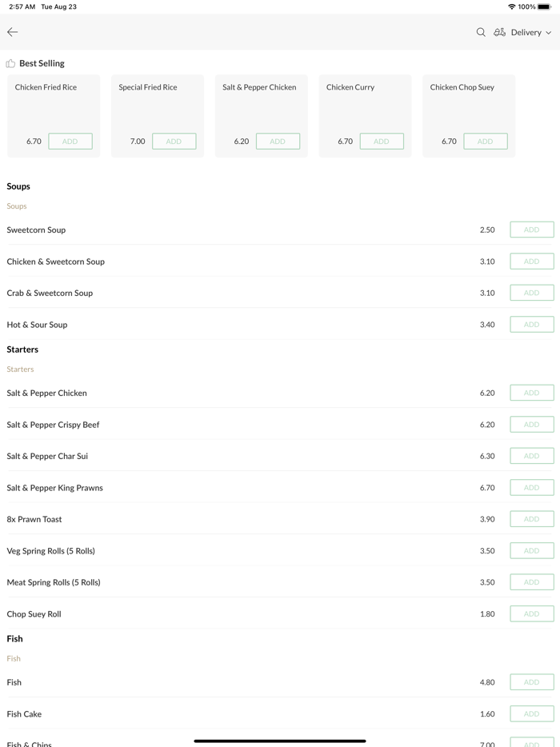The height and width of the screenshot is (747, 560).
Task: Add Hot & Sour Soup
Action: pos(531,325)
